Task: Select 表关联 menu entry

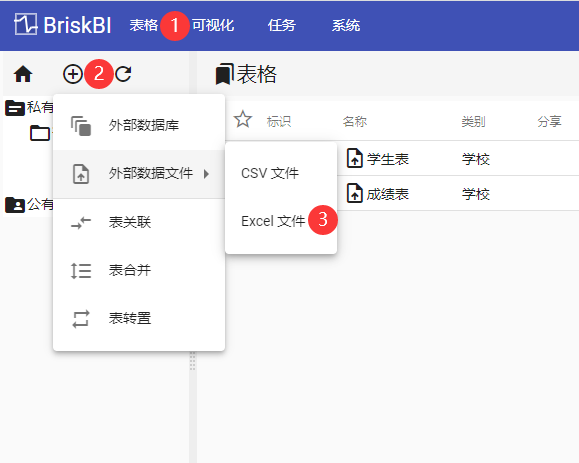Action: tap(139, 222)
